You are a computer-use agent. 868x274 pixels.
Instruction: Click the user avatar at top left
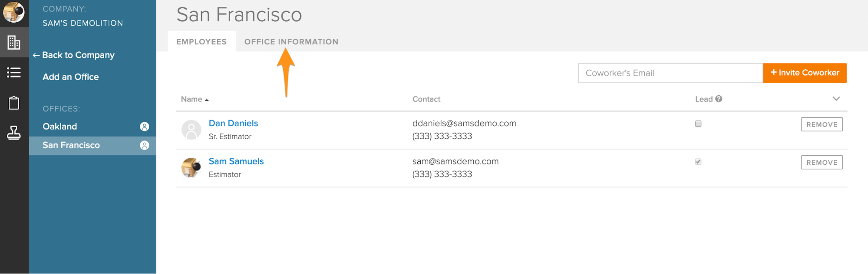pos(14,12)
